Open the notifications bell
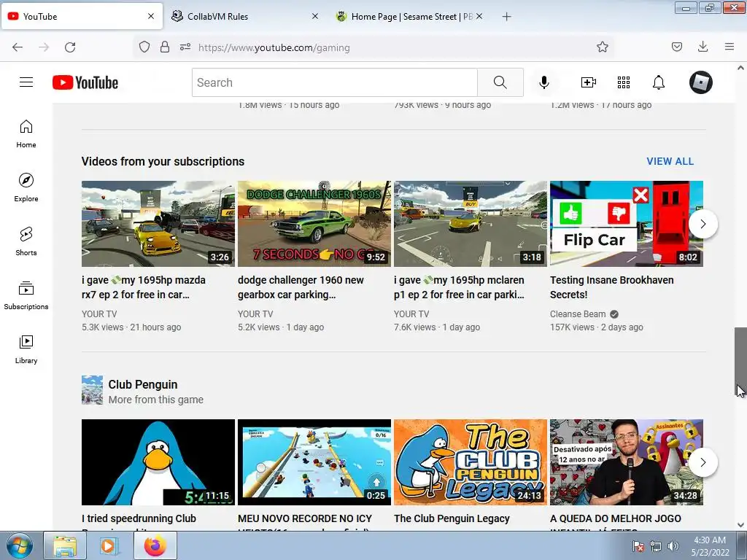This screenshot has width=747, height=560. pyautogui.click(x=659, y=82)
